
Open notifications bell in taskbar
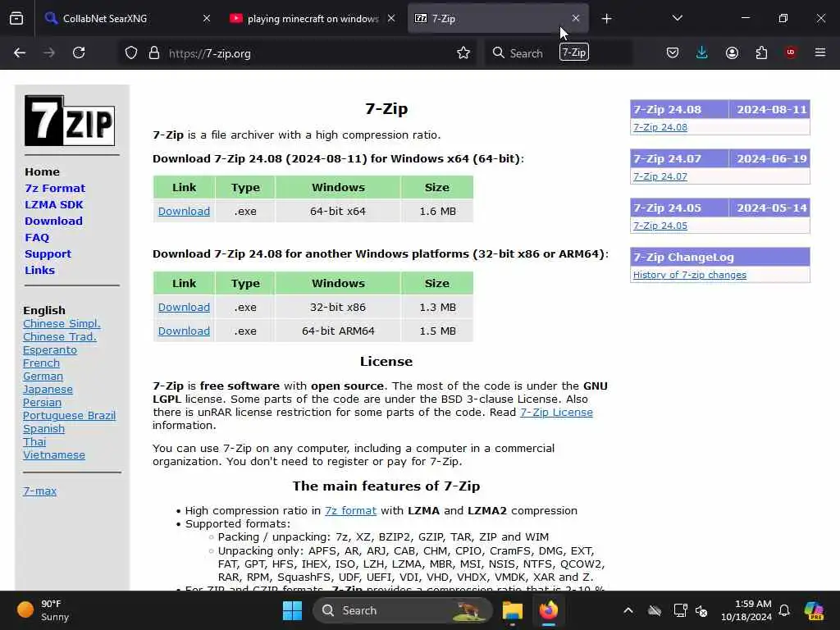click(784, 610)
